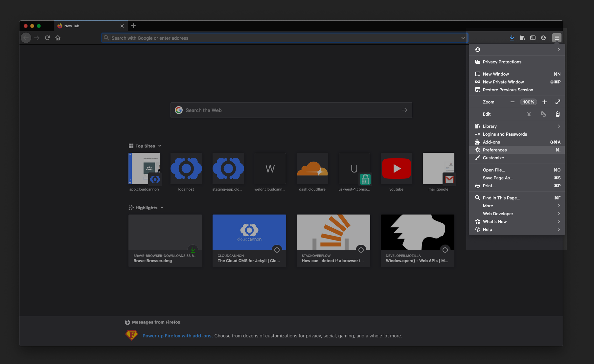Click the Downloads arrow icon in toolbar
This screenshot has width=594, height=364.
[x=512, y=38]
